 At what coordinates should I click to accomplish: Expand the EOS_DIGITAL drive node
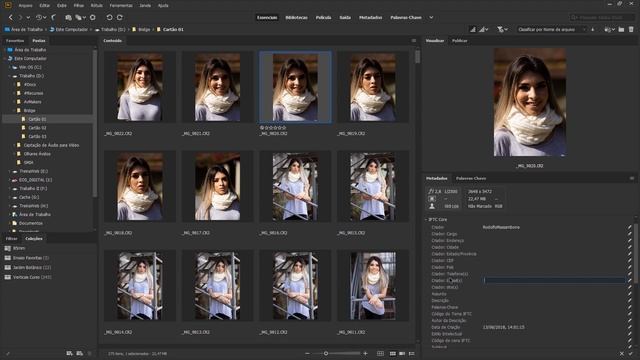9,180
